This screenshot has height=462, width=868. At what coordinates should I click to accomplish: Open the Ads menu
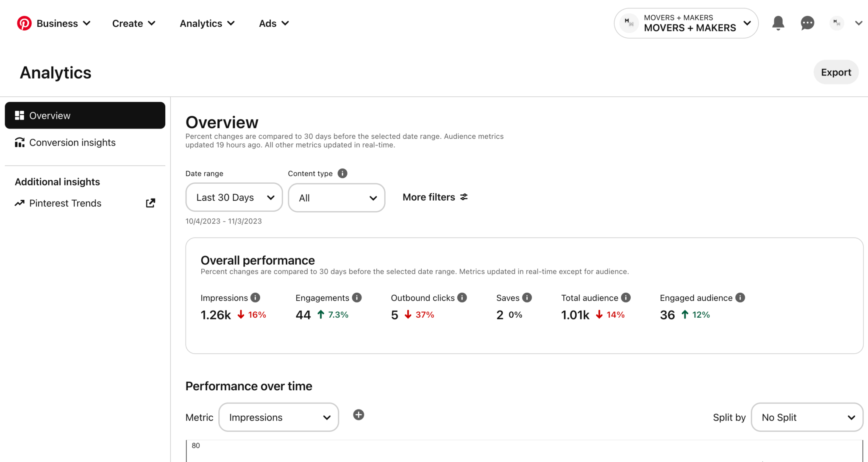click(x=273, y=23)
